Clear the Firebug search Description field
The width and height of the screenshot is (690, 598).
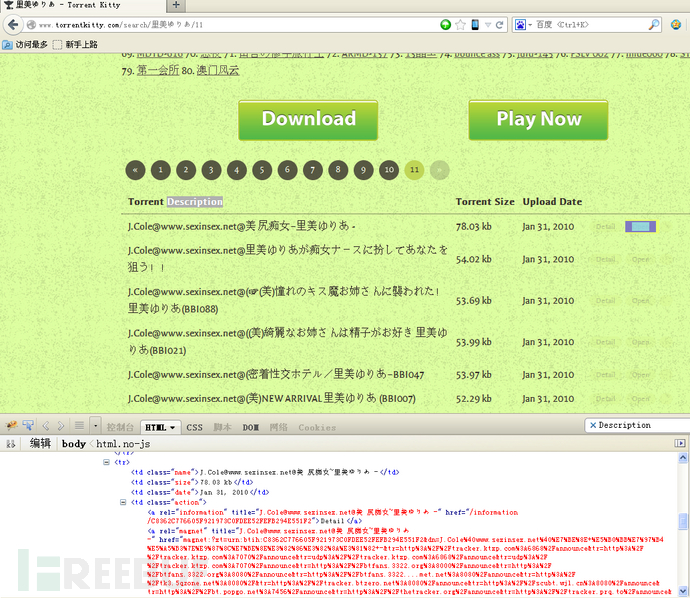point(593,425)
